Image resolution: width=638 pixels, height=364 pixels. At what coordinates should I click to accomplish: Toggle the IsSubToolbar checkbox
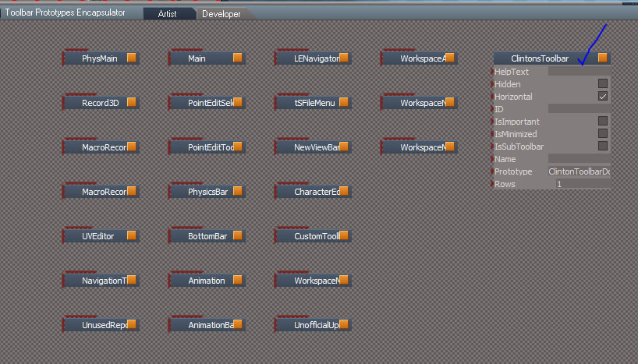click(603, 146)
